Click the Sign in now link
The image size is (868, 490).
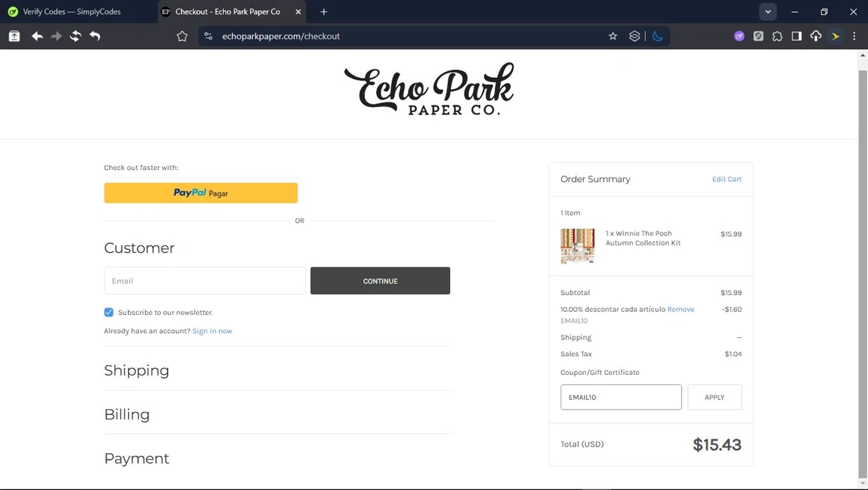(x=212, y=331)
